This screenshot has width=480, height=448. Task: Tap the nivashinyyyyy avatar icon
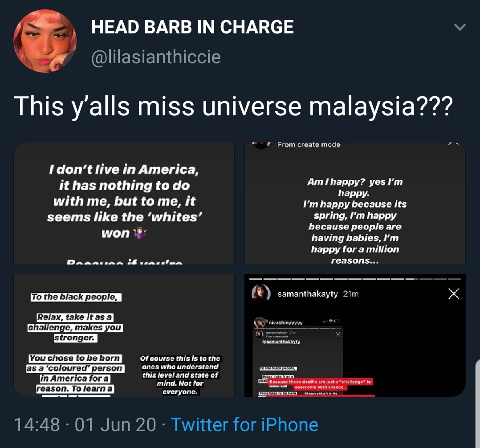click(x=260, y=322)
